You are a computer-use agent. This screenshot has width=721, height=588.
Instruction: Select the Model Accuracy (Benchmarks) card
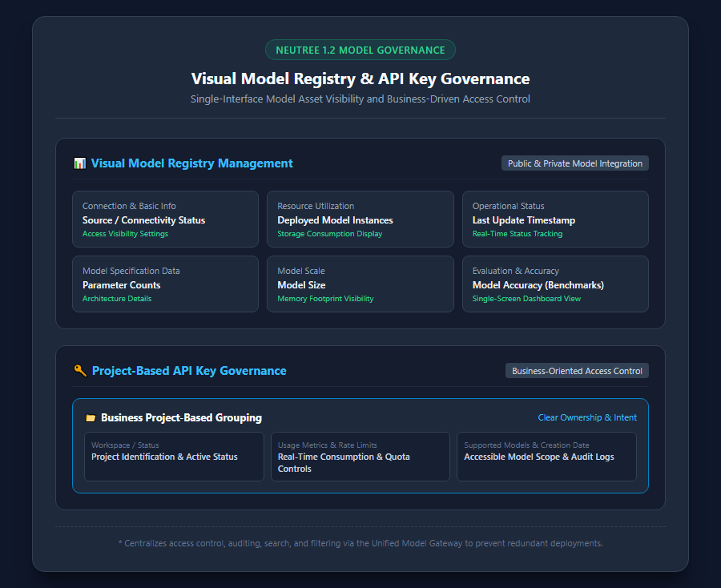click(555, 284)
